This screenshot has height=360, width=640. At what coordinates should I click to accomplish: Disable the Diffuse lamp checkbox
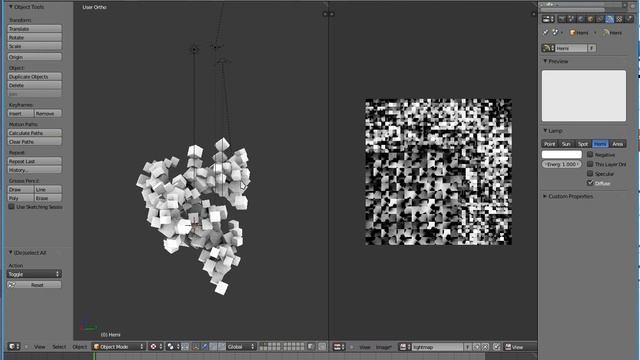click(x=590, y=183)
